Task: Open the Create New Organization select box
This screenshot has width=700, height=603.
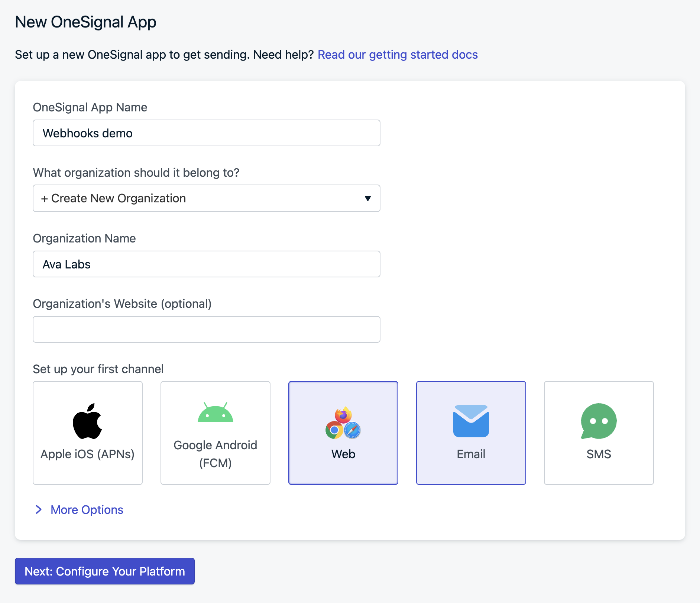Action: click(x=207, y=198)
